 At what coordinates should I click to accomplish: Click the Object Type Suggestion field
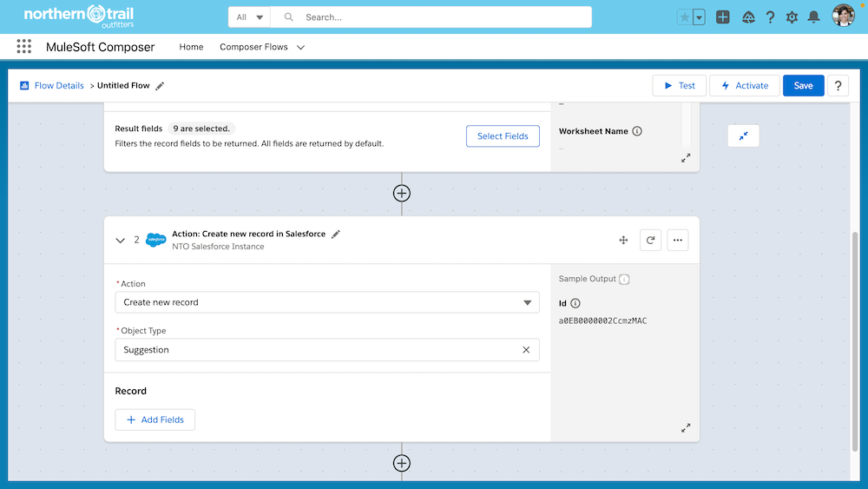tap(327, 350)
